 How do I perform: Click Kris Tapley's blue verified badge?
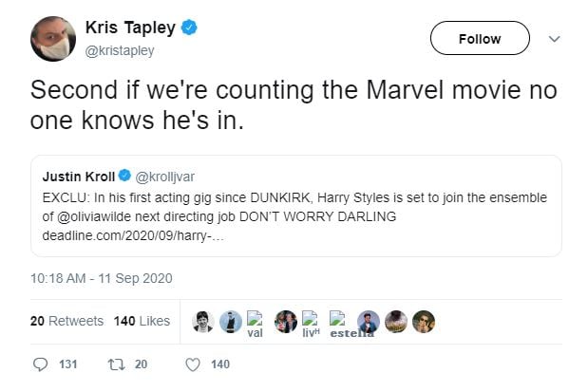[x=191, y=28]
